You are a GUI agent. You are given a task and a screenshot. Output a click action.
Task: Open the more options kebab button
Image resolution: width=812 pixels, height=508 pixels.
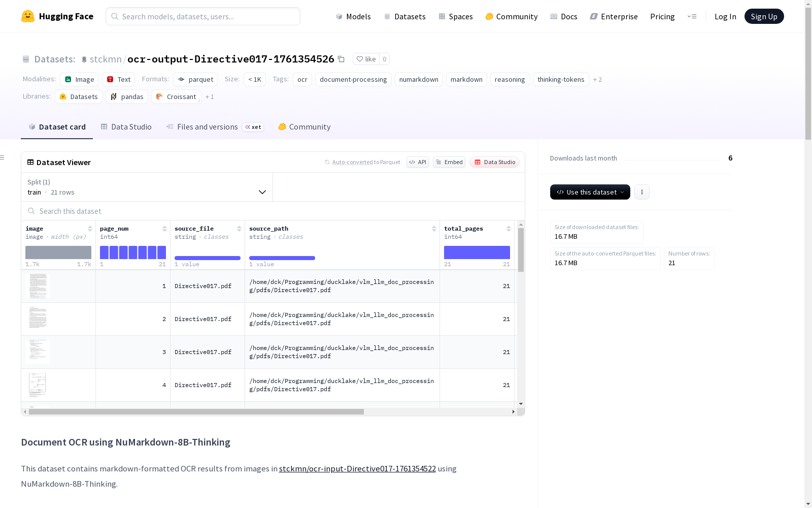click(x=642, y=192)
